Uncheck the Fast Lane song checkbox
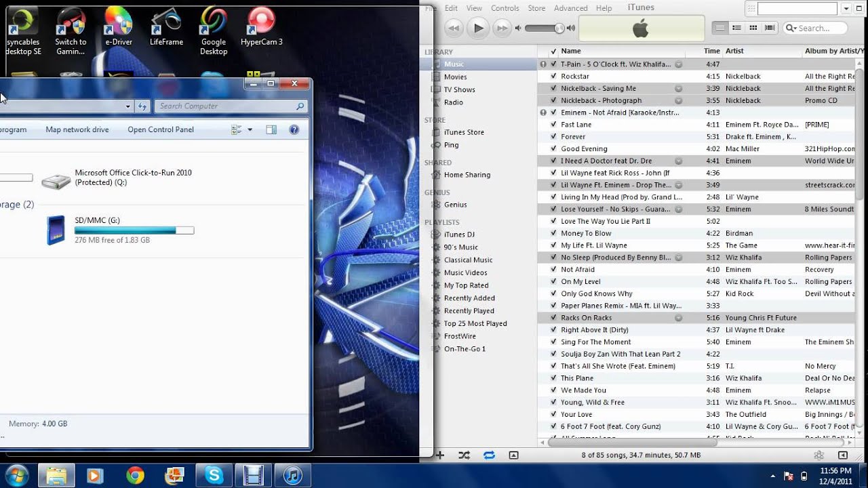Viewport: 868px width, 488px height. [553, 125]
